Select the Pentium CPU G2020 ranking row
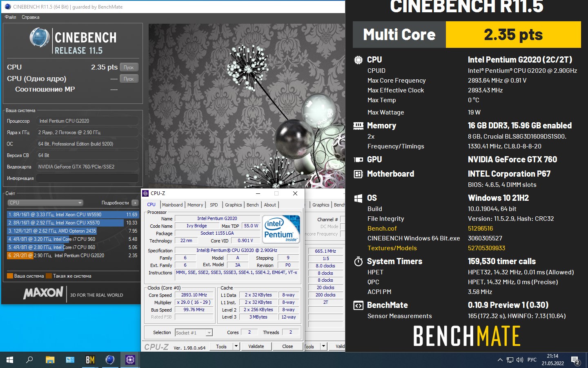Screen dimensions: 588x368 [73, 256]
